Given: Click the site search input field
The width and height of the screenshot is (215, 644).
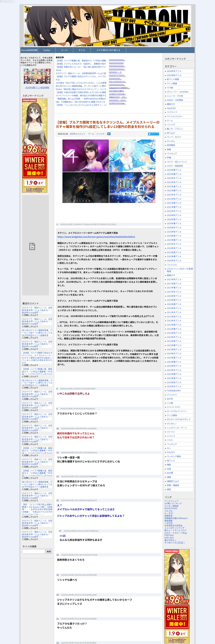Looking at the screenshot, I should pos(33,551).
